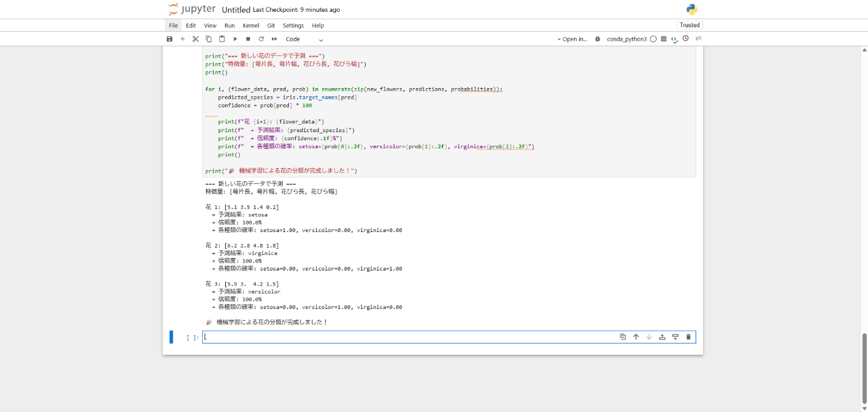Copy the selected cell from toolbar
Image resolution: width=868 pixels, height=412 pixels.
pos(209,39)
